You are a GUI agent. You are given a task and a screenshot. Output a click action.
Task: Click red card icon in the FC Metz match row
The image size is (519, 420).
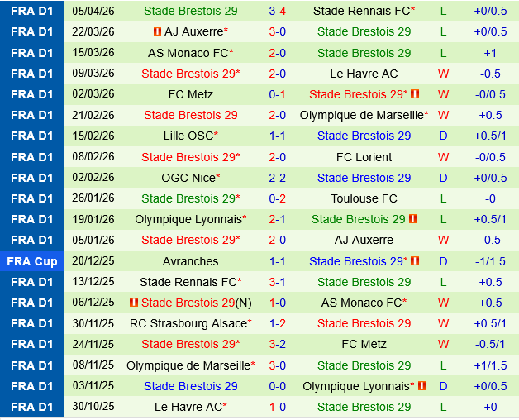point(415,94)
